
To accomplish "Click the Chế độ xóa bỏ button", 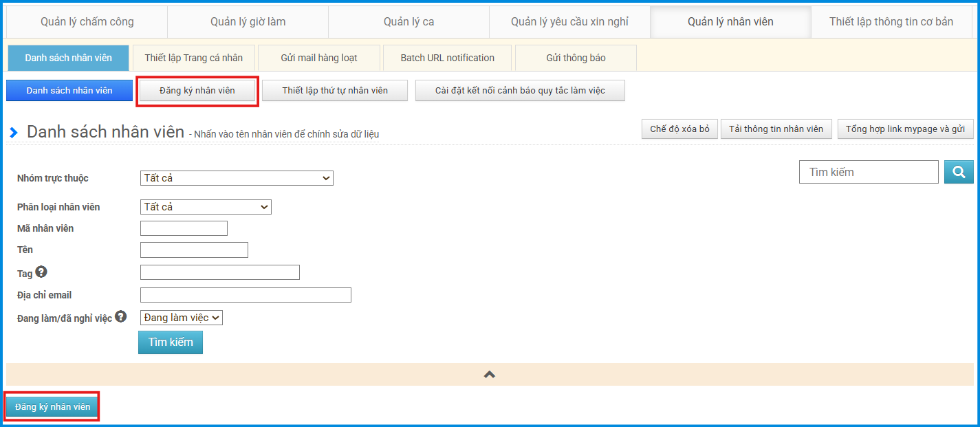I will [679, 129].
